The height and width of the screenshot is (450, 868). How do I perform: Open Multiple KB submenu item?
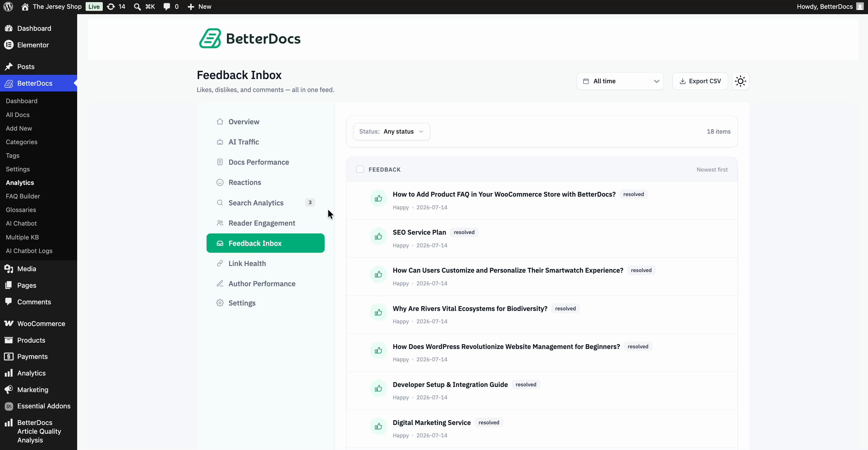[22, 237]
